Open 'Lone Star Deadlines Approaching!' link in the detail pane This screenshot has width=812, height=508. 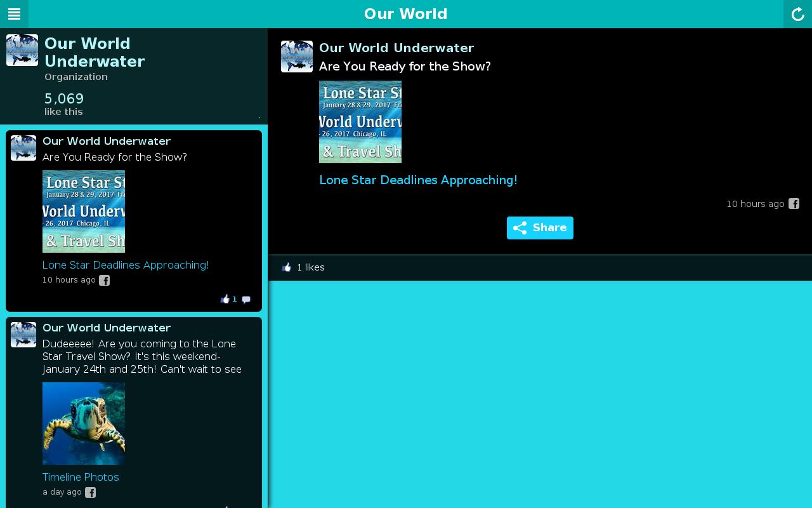(x=418, y=180)
